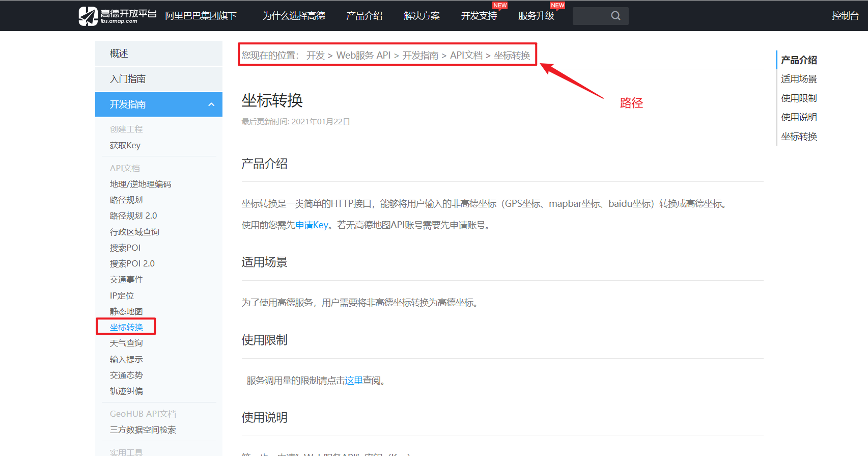Open 行政区域查询 documentation

[134, 232]
